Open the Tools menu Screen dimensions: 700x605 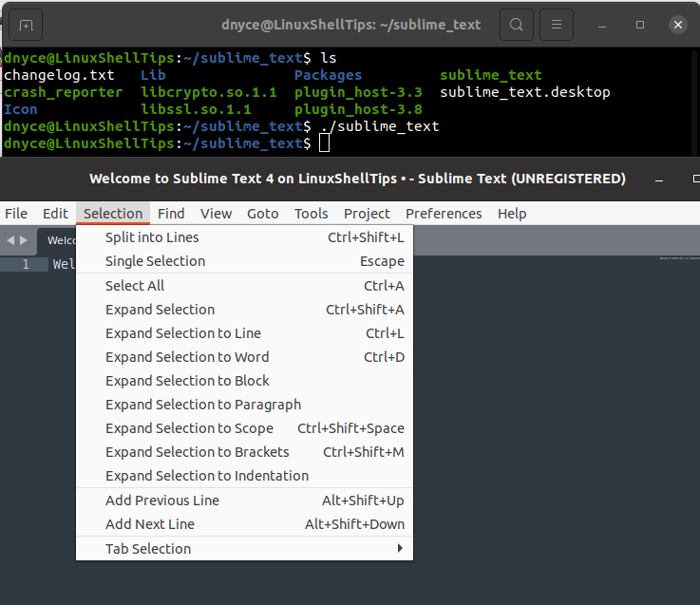(312, 214)
